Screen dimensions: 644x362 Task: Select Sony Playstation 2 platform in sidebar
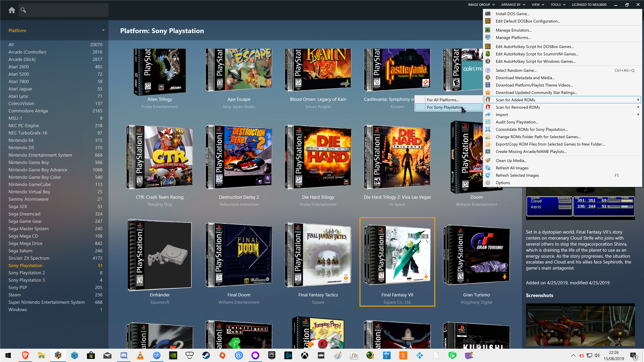(55, 273)
